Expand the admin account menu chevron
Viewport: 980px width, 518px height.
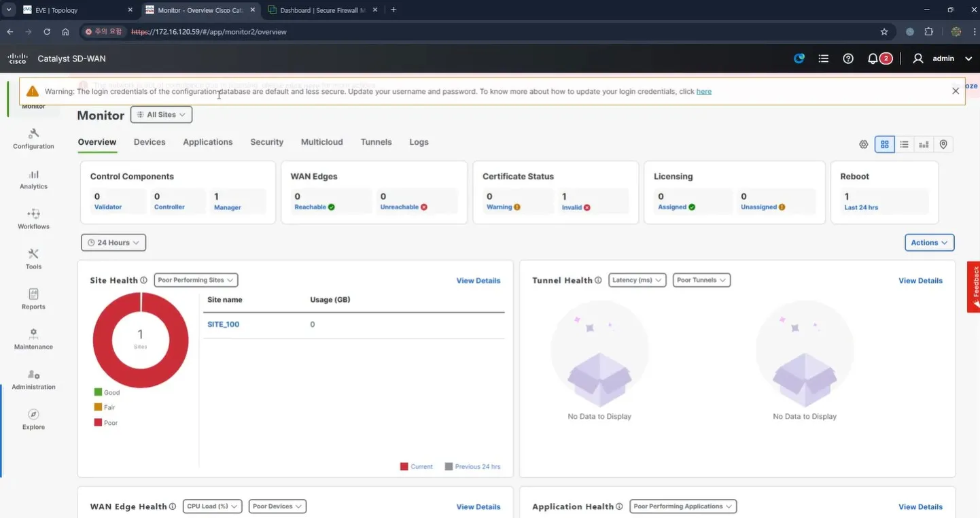pyautogui.click(x=968, y=58)
